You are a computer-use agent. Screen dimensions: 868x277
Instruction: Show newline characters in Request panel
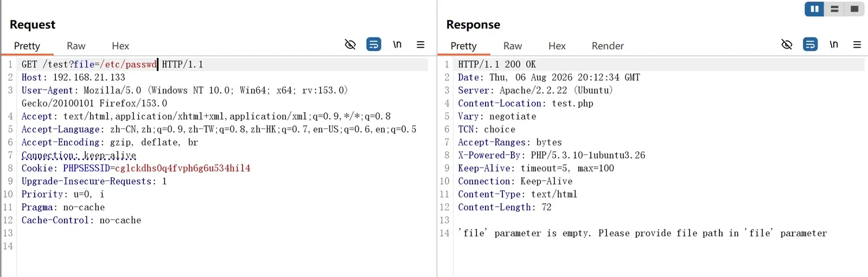(397, 44)
